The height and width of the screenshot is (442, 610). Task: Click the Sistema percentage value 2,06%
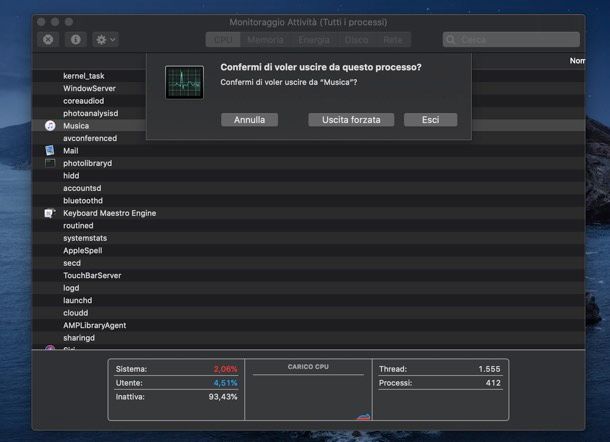tap(225, 369)
